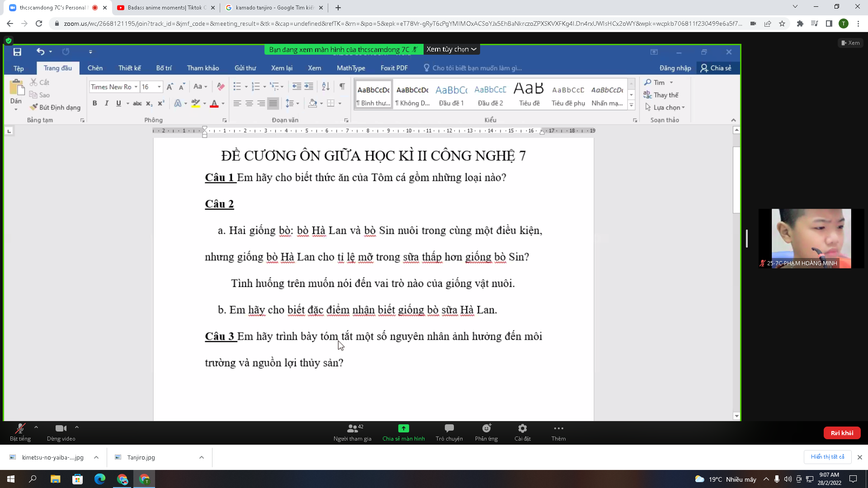Click the decrease indent icon

[x=297, y=87]
